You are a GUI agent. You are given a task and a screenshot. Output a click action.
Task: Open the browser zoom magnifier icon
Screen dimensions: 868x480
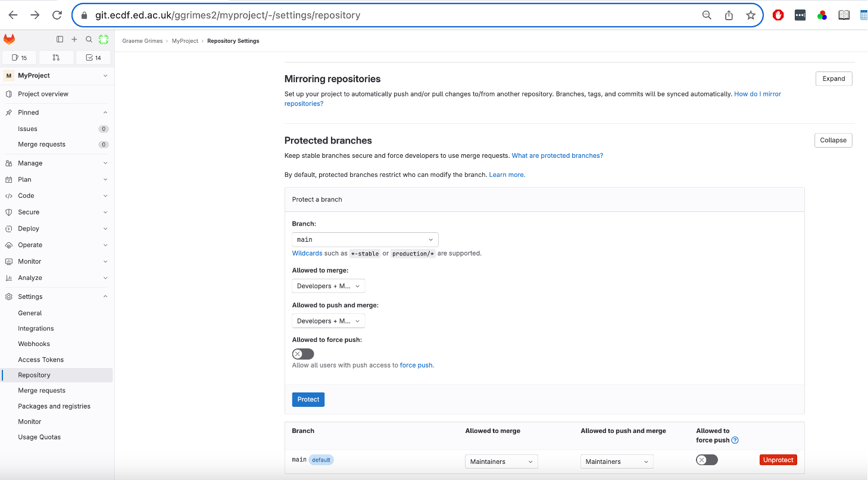pos(707,15)
